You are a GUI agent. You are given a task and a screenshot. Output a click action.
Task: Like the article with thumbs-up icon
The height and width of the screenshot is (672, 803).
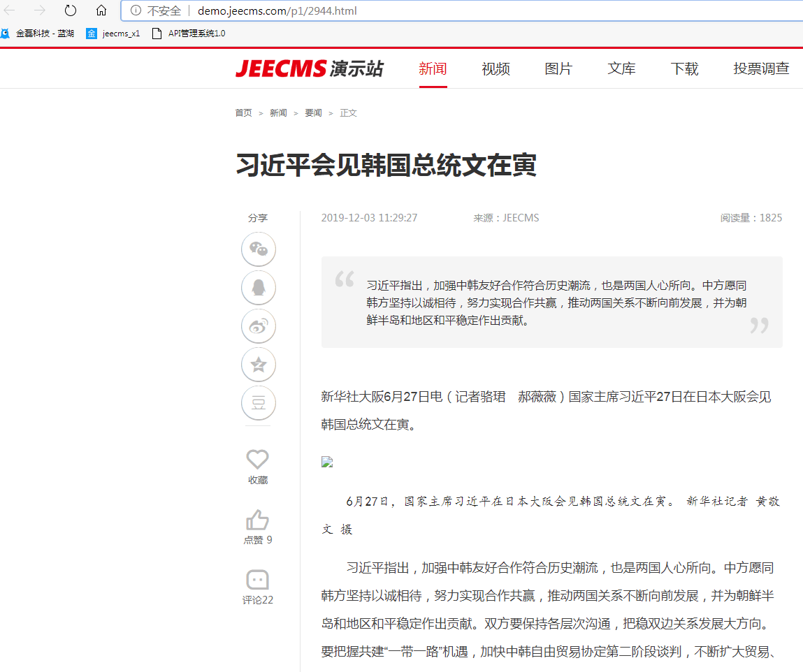point(258,520)
